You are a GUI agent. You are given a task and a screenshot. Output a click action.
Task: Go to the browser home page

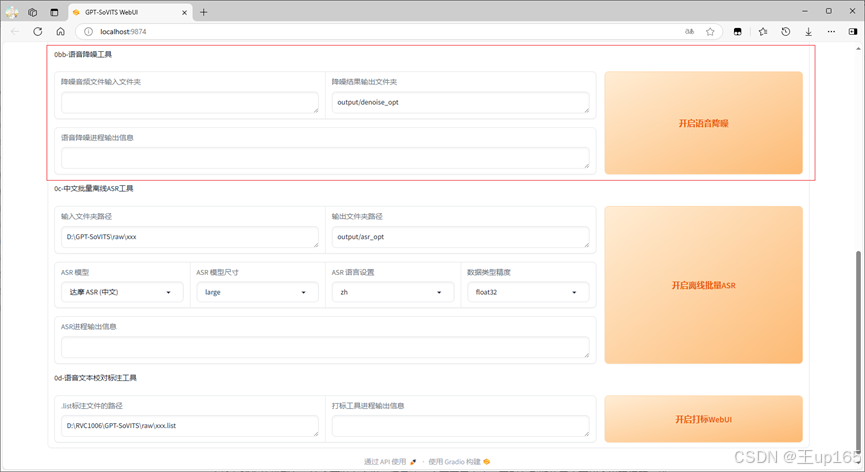coord(61,31)
